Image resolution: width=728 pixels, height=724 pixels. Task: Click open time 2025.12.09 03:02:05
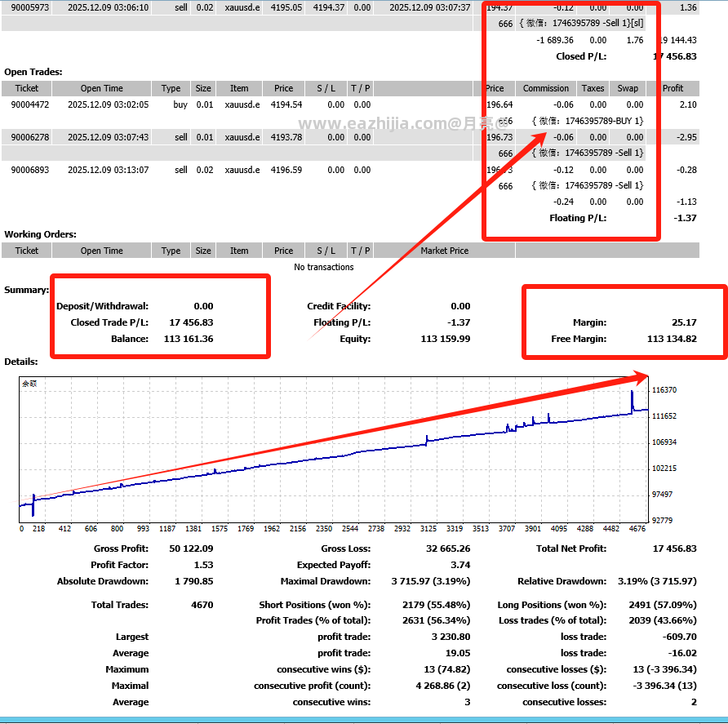click(109, 104)
